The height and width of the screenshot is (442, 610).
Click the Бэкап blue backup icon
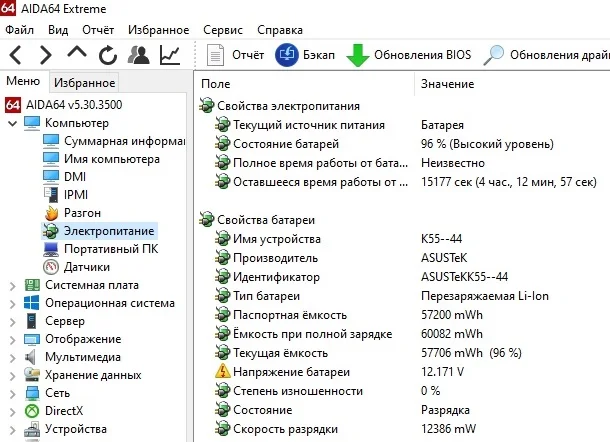[x=287, y=55]
